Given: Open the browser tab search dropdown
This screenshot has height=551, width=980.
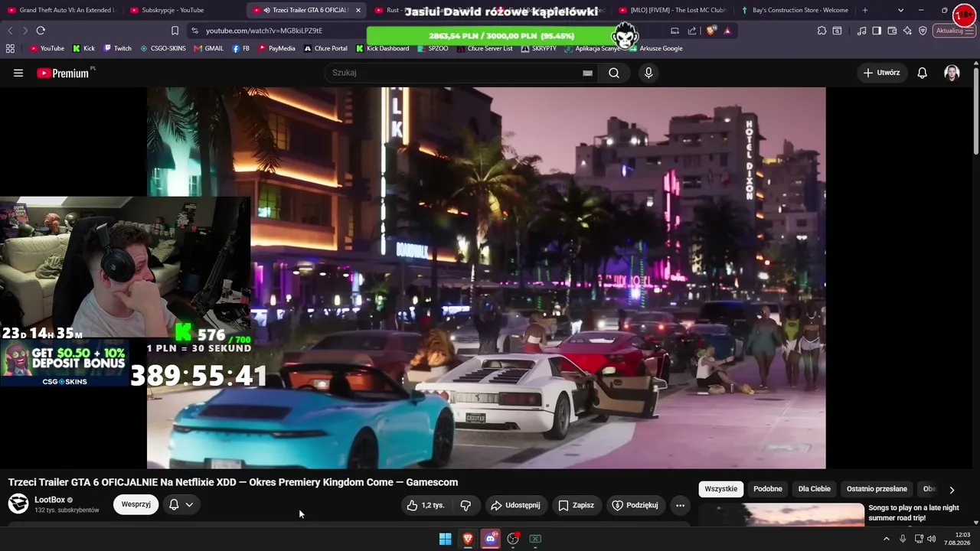Looking at the screenshot, I should [x=900, y=10].
